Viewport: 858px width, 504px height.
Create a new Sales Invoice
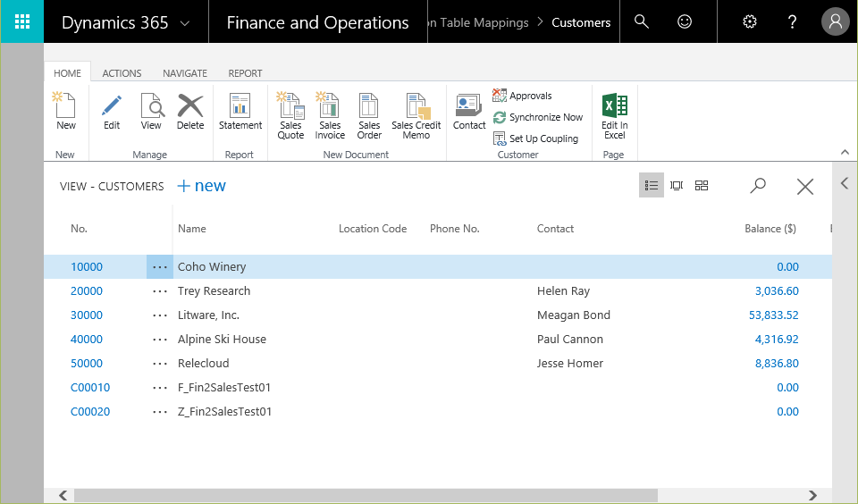click(x=330, y=116)
